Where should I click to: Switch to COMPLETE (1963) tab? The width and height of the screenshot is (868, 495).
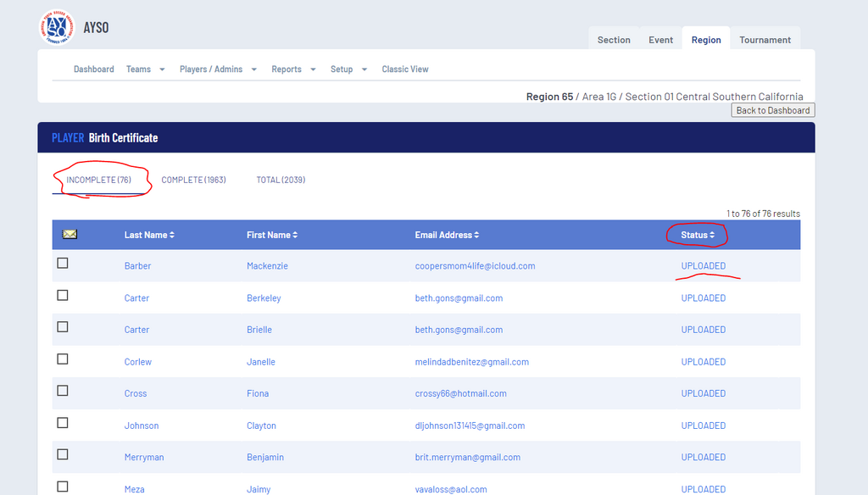tap(193, 180)
